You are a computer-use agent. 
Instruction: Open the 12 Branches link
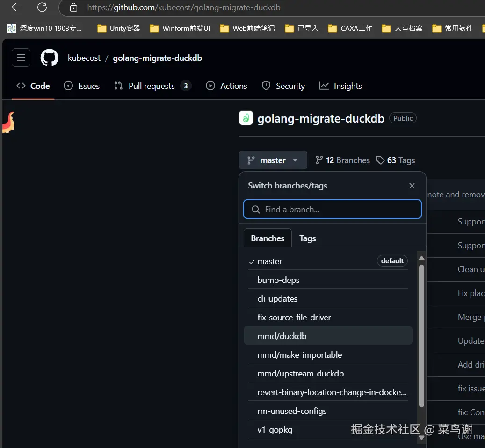[342, 160]
